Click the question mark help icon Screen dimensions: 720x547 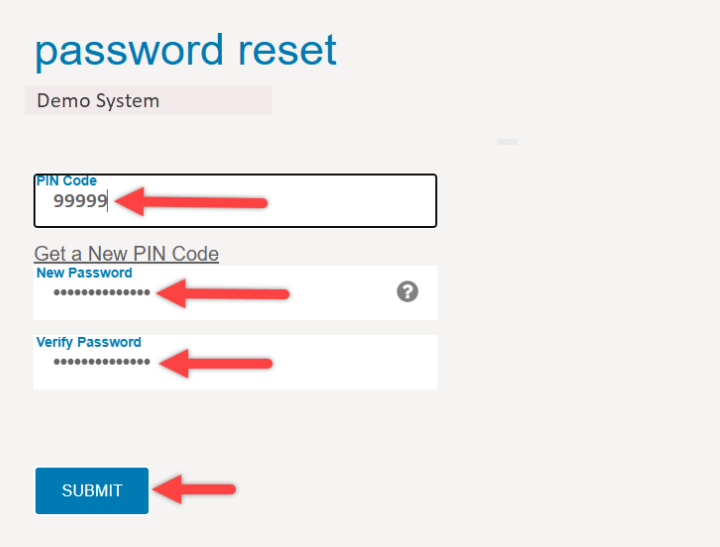tap(407, 292)
